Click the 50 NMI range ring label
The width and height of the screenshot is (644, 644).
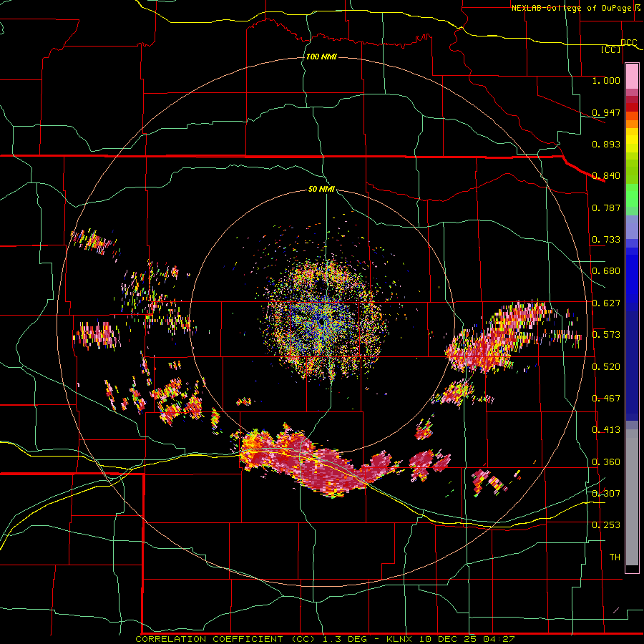(x=321, y=189)
